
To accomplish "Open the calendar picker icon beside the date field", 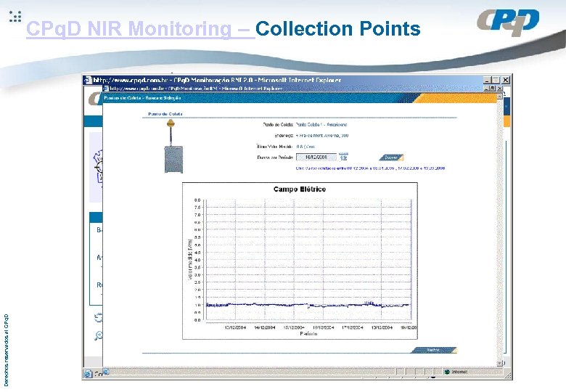I will click(x=343, y=157).
